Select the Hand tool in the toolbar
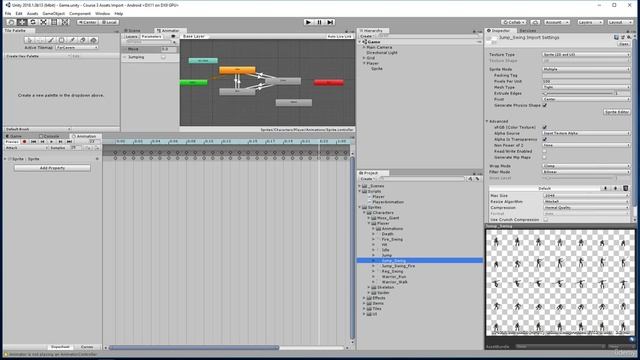The height and width of the screenshot is (360, 640). 11,22
